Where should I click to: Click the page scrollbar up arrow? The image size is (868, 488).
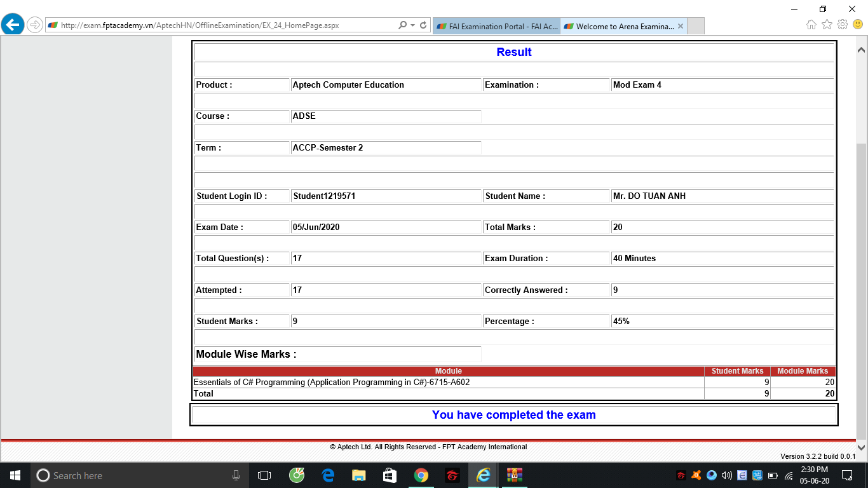[862, 49]
